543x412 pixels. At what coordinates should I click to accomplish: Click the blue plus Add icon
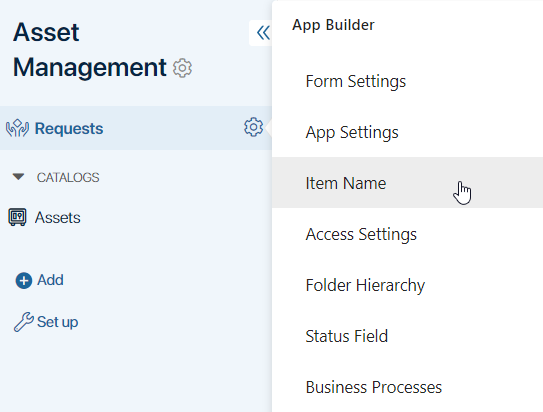[x=24, y=280]
